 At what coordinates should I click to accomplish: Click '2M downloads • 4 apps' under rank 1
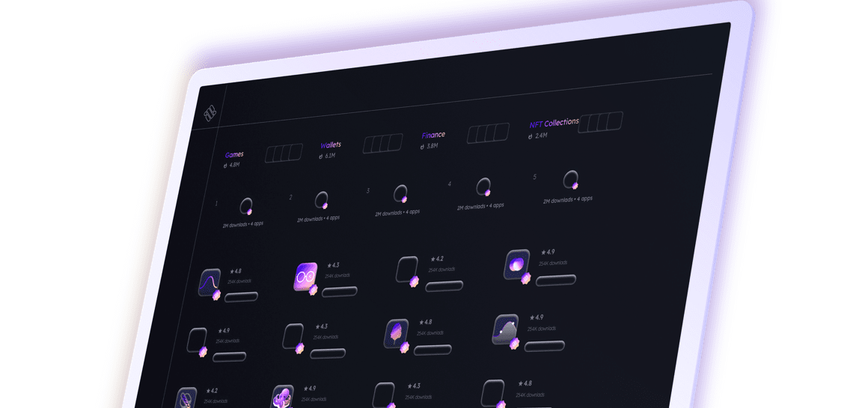243,224
